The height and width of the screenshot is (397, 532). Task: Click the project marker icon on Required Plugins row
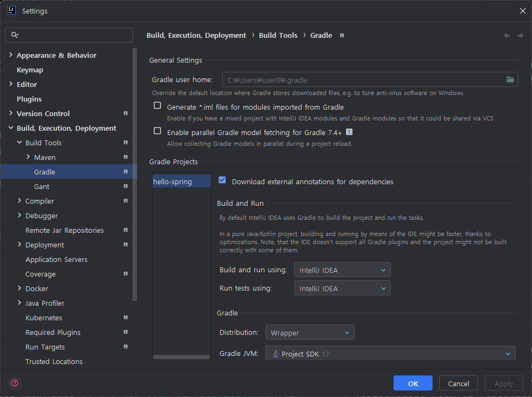[x=125, y=332]
